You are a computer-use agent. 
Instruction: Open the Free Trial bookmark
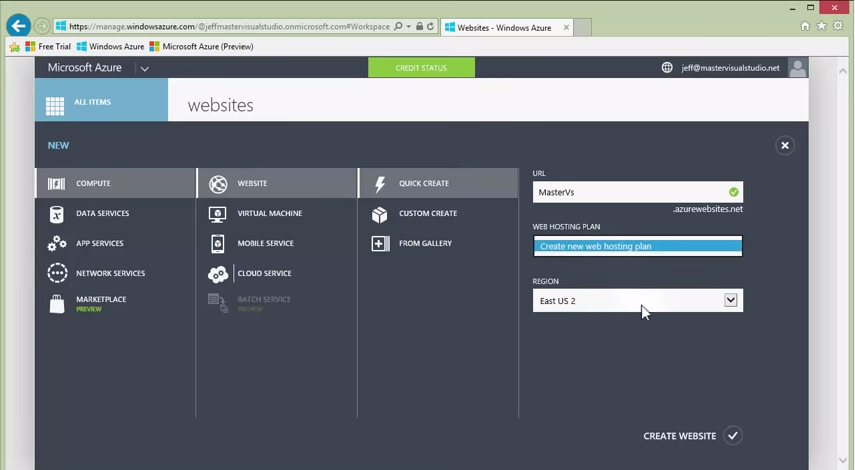[x=48, y=47]
